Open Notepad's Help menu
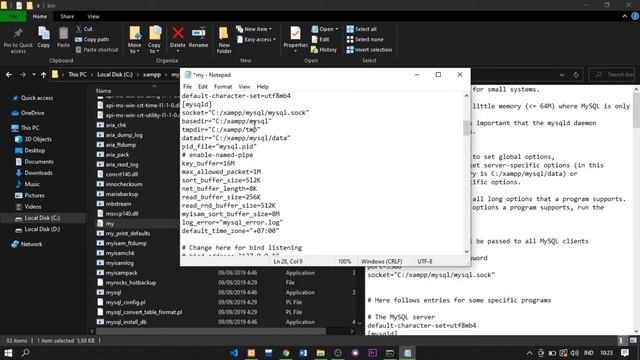The width and height of the screenshot is (640, 360). [x=262, y=87]
